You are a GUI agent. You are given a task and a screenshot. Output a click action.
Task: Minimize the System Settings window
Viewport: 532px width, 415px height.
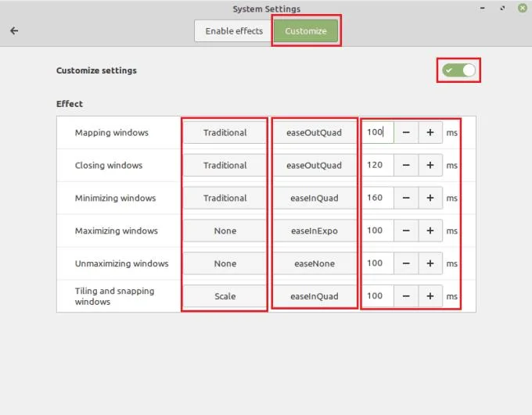coord(482,8)
